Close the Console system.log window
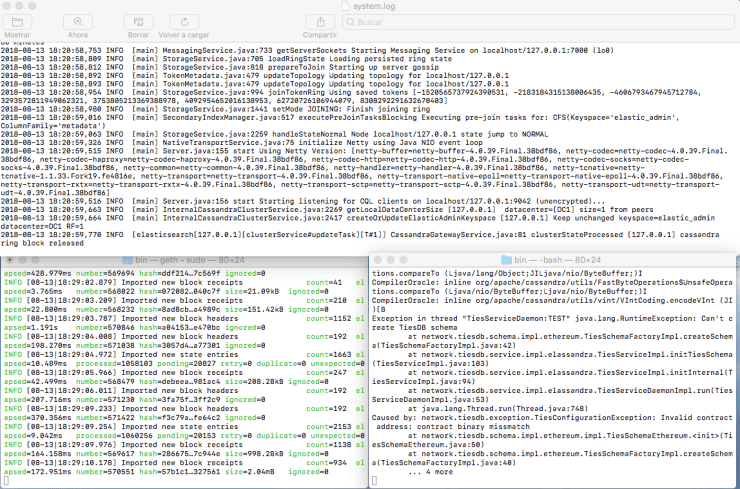The image size is (740, 489). 8,5
